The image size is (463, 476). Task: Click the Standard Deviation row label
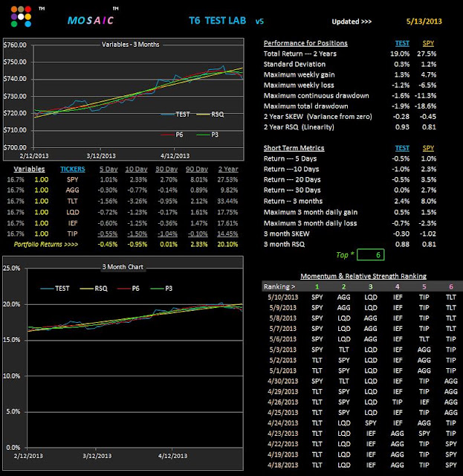pos(294,64)
